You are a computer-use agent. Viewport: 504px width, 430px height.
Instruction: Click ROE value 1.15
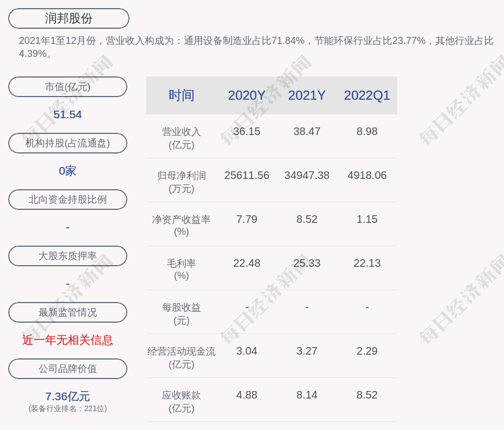(x=367, y=220)
